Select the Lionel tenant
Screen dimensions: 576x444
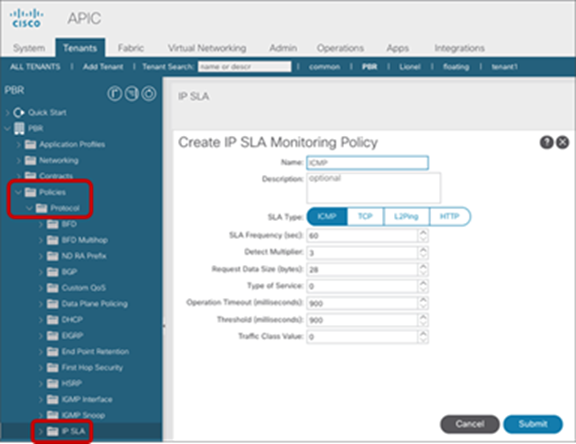(410, 67)
